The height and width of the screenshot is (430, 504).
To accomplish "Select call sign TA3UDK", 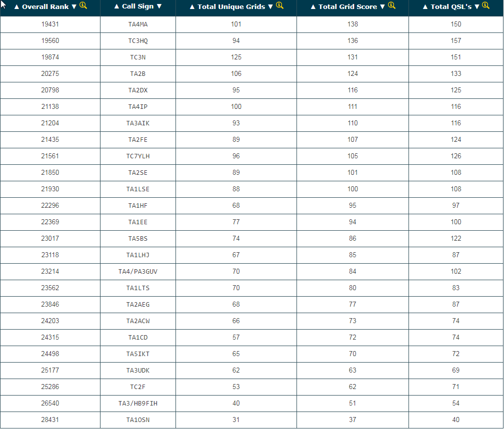I will point(138,371).
